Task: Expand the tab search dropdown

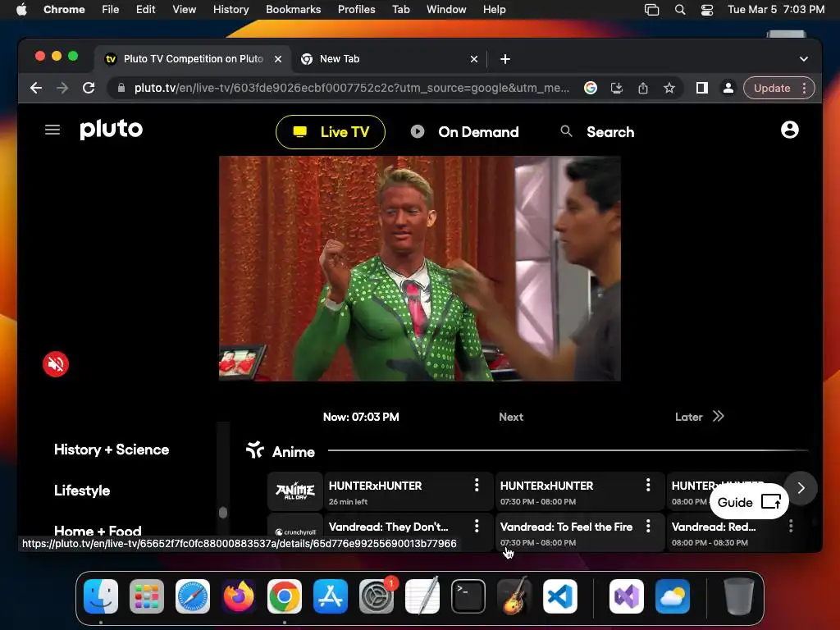Action: [x=804, y=59]
